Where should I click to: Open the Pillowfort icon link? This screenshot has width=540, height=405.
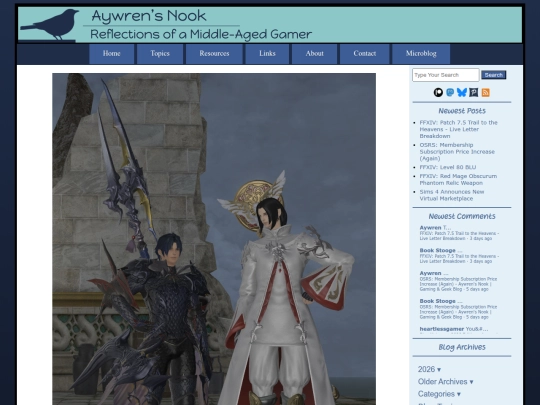pos(474,92)
